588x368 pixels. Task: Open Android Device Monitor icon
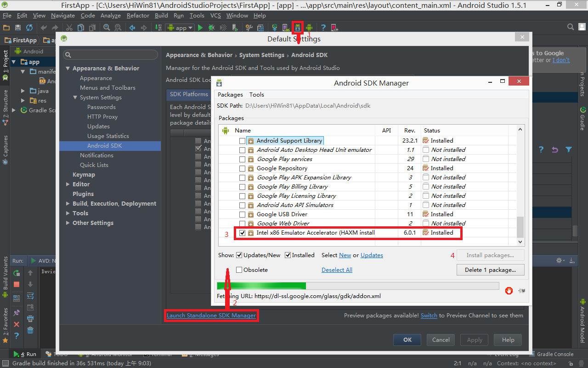(309, 28)
